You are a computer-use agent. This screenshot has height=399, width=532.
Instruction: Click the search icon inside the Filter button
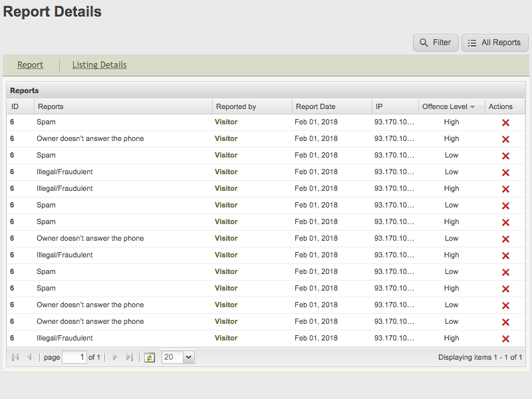422,43
